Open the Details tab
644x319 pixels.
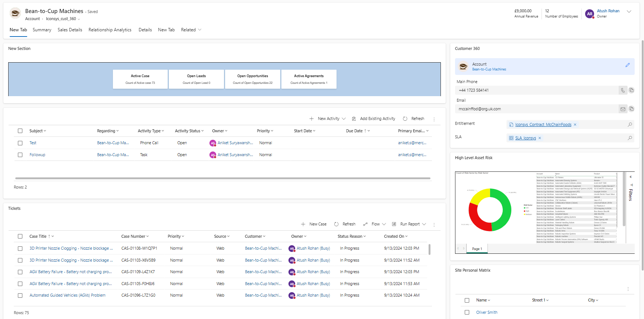coord(145,30)
